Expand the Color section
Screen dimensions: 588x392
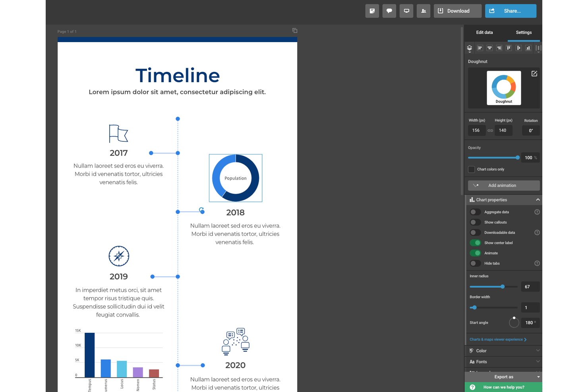pos(503,351)
